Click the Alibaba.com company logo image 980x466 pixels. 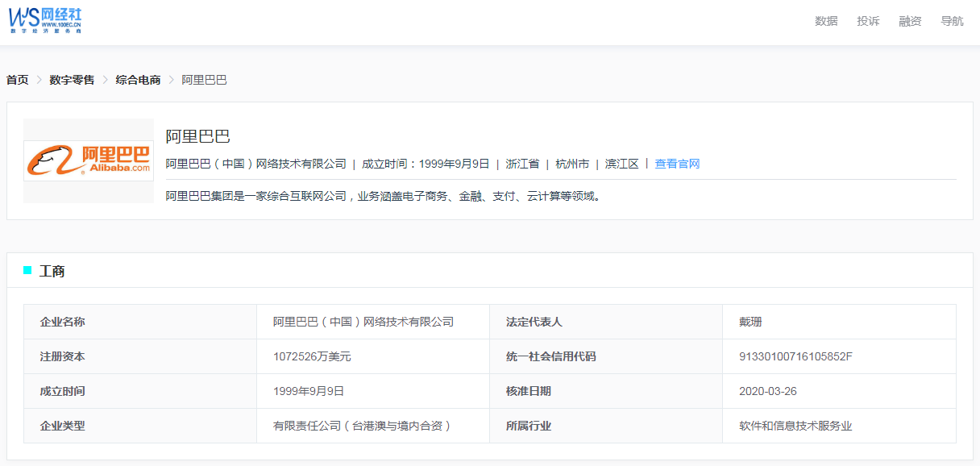[x=89, y=160]
